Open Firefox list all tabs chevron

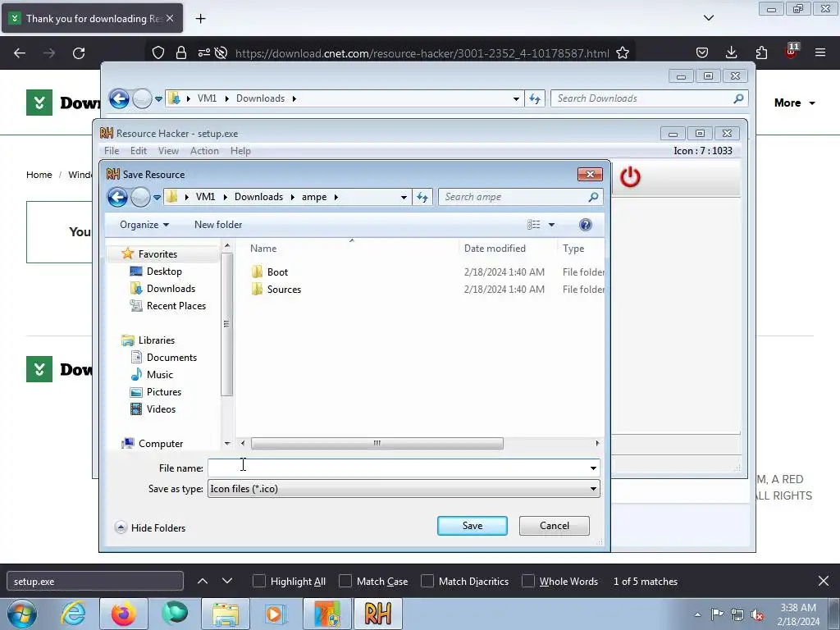[x=708, y=18]
